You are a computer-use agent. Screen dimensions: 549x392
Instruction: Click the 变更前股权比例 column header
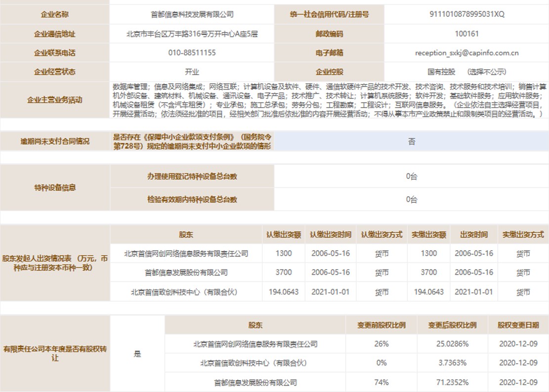click(x=381, y=325)
